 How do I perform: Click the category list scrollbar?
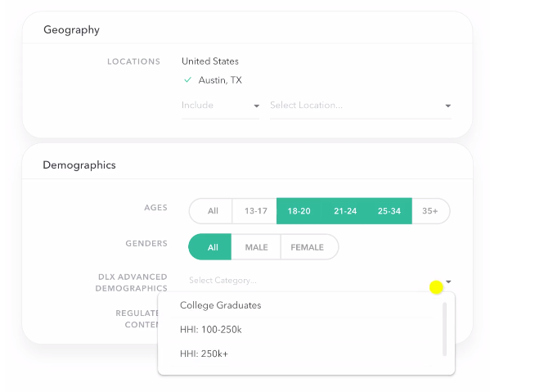[x=444, y=329]
